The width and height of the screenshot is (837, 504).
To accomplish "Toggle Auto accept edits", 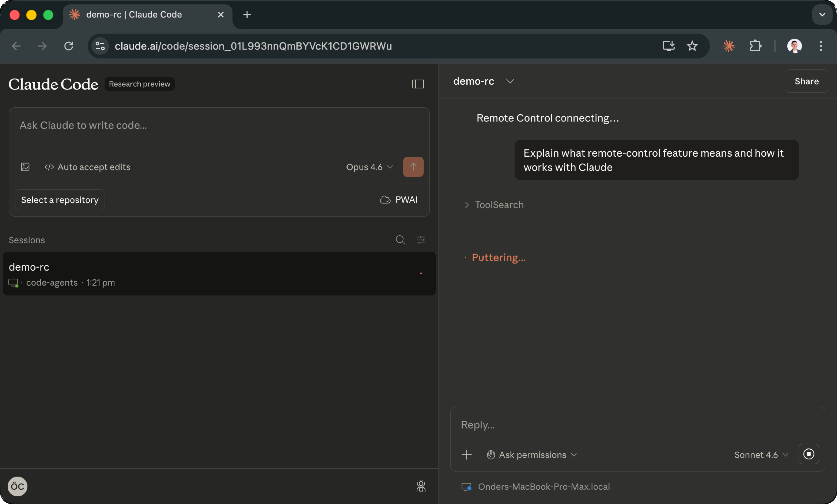I will (x=87, y=167).
